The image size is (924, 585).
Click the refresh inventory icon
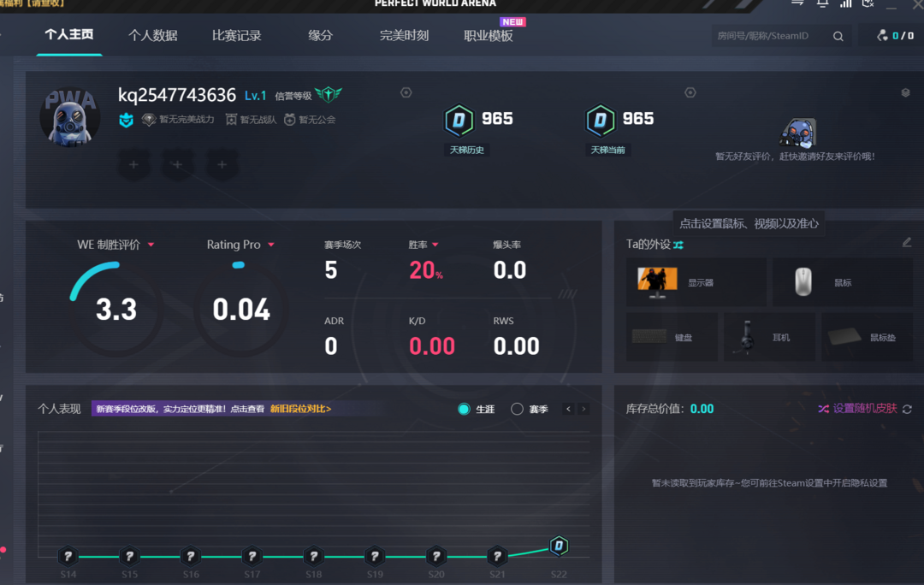907,410
